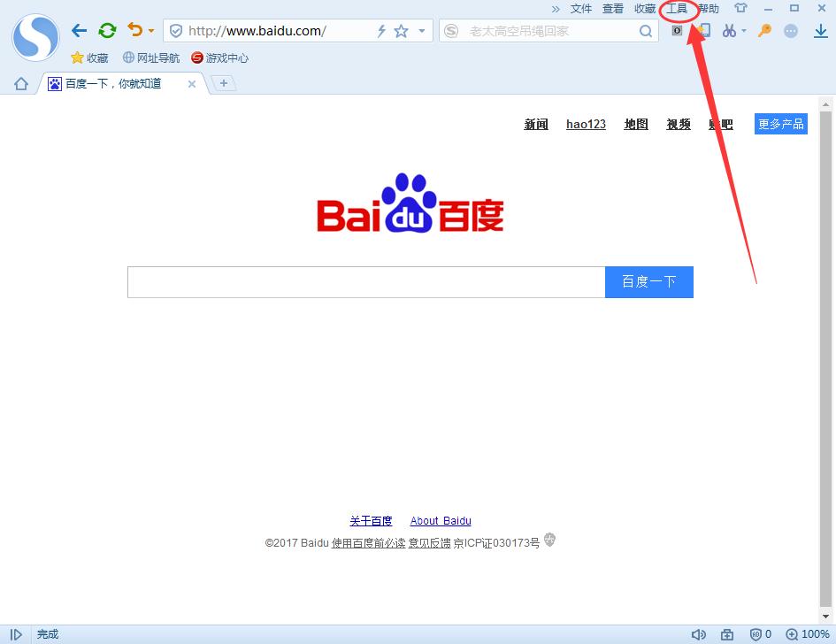Image resolution: width=836 pixels, height=644 pixels.
Task: Open the About Baidu link
Action: pyautogui.click(x=441, y=521)
